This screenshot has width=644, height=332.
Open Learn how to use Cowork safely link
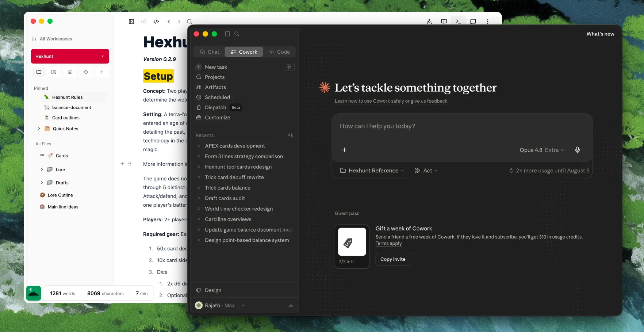point(369,101)
